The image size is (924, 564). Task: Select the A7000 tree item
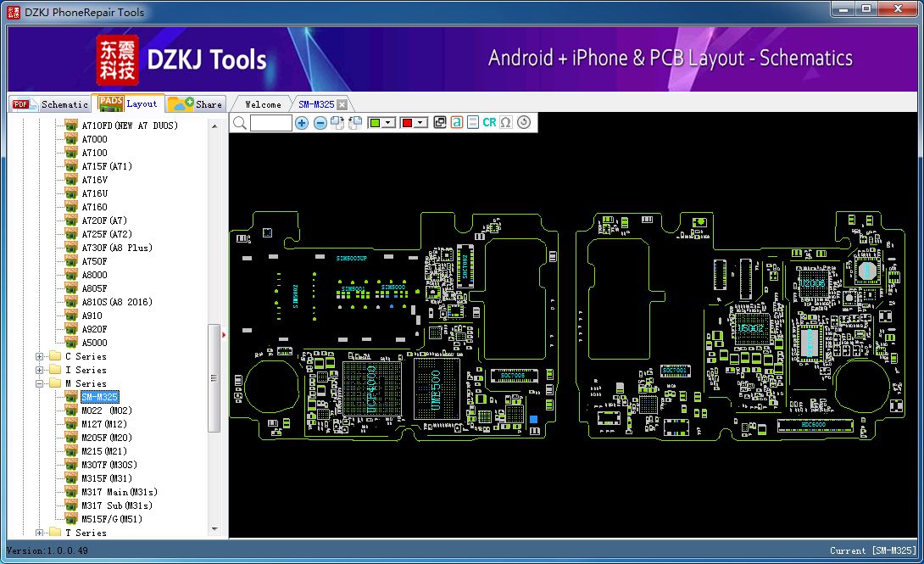[x=94, y=139]
